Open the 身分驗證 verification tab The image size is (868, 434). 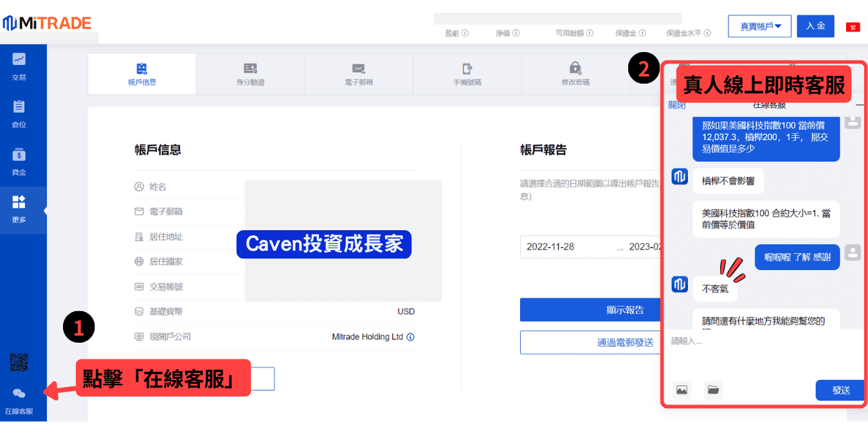pos(250,73)
